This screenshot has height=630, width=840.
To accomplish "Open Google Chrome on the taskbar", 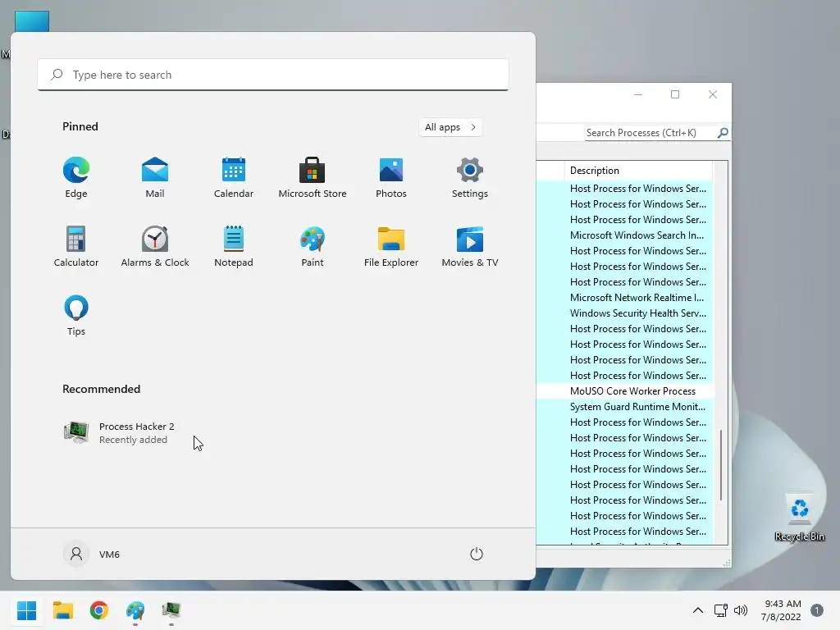I will [99, 610].
